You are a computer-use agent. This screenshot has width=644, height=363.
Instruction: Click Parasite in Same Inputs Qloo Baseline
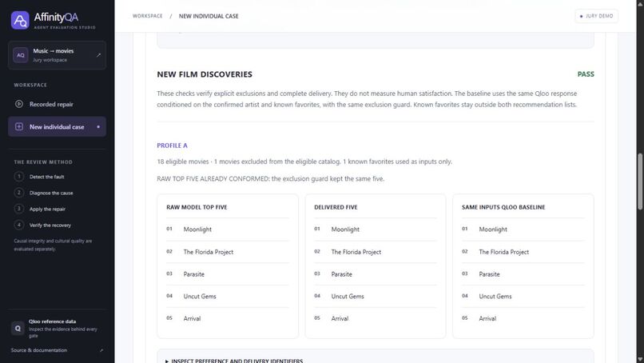pos(489,274)
